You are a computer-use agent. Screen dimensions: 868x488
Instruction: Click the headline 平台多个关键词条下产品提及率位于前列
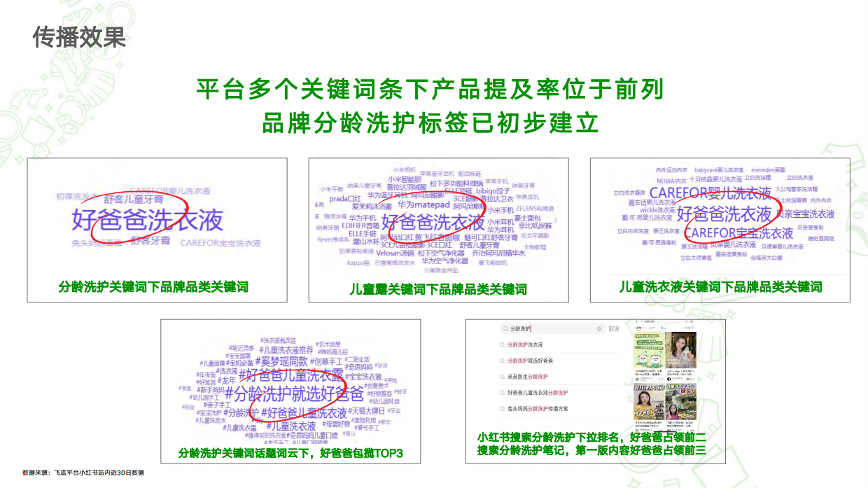pyautogui.click(x=430, y=90)
